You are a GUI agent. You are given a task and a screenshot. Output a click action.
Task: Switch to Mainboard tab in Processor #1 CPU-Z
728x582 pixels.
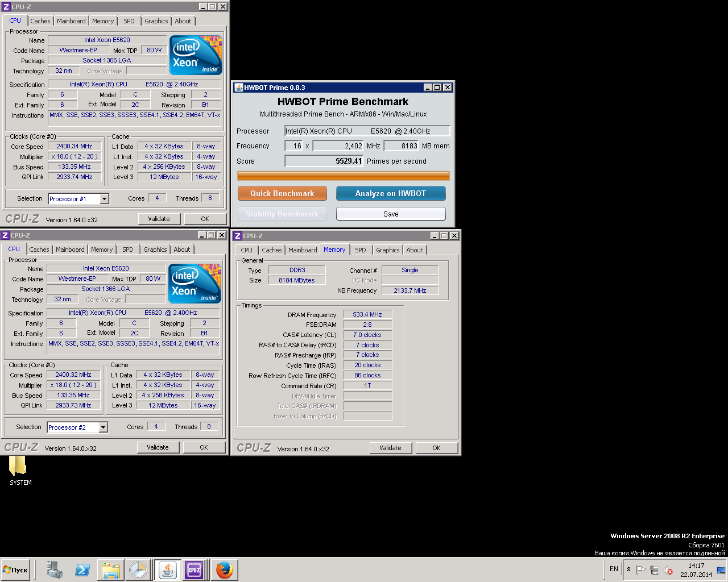click(71, 21)
